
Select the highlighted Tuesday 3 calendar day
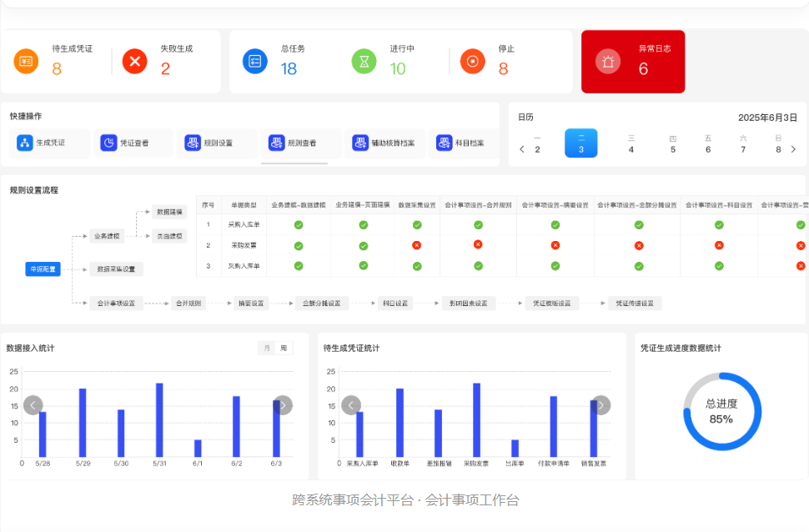click(581, 143)
